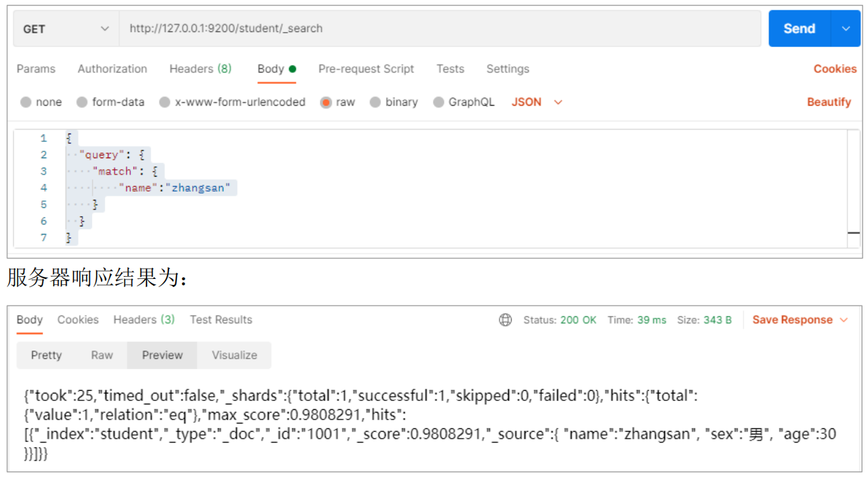Open the Send button arrow menu
868x478 pixels.
click(846, 29)
